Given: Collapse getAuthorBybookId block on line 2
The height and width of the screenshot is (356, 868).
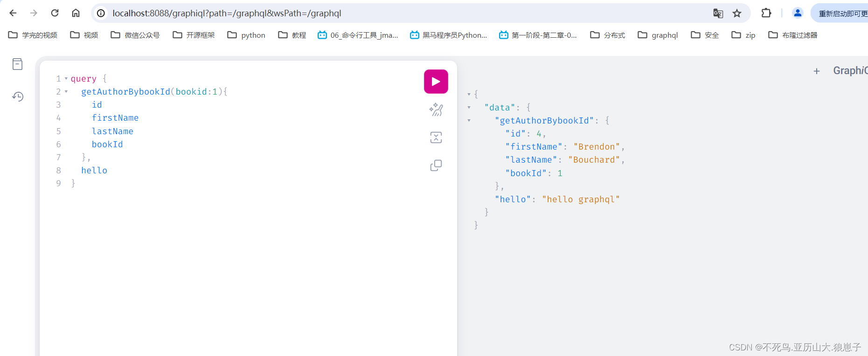Looking at the screenshot, I should [x=66, y=91].
